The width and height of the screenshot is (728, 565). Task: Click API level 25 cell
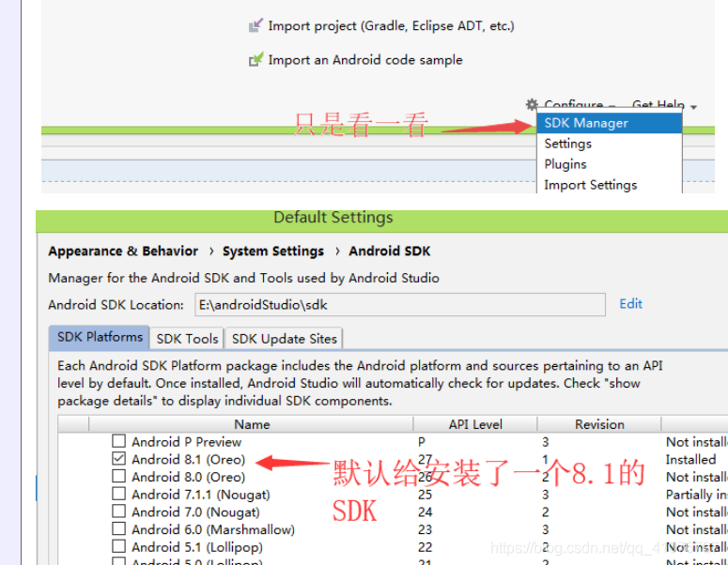point(425,495)
